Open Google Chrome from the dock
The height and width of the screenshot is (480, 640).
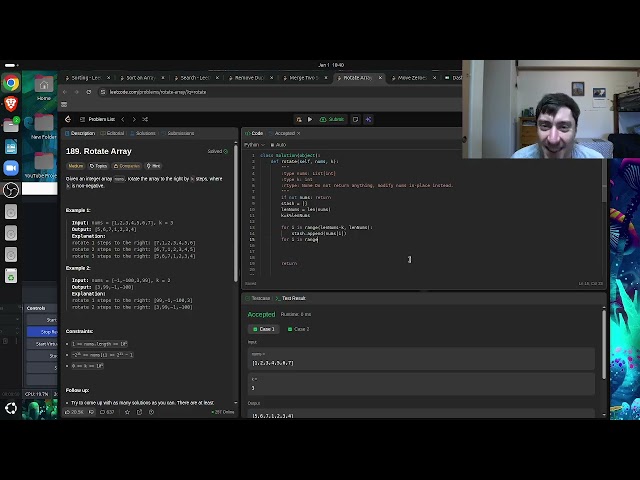[x=11, y=83]
